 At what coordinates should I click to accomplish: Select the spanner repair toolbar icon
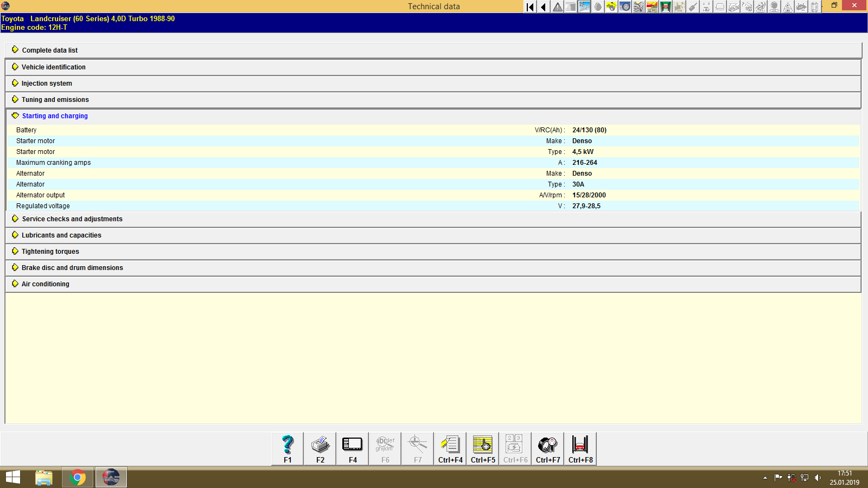coord(584,7)
